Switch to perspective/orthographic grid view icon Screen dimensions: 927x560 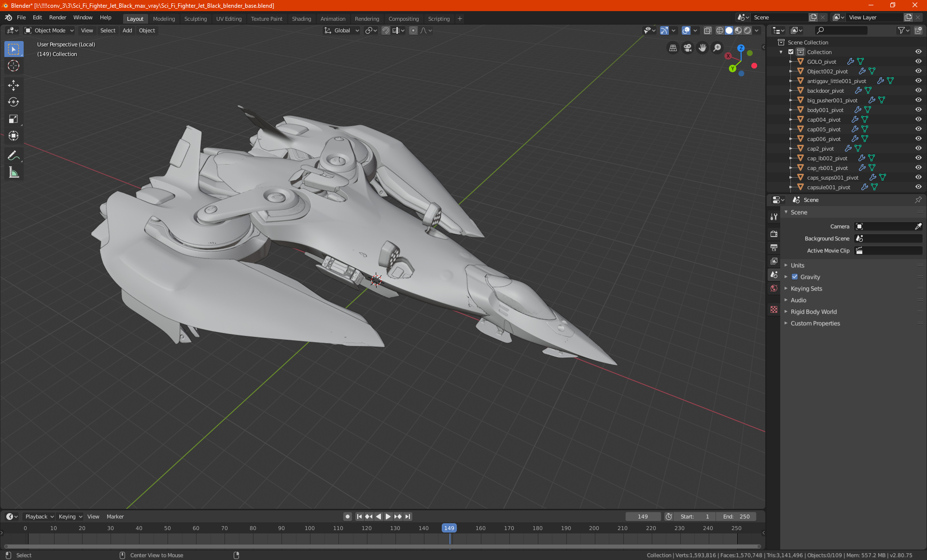pos(673,48)
